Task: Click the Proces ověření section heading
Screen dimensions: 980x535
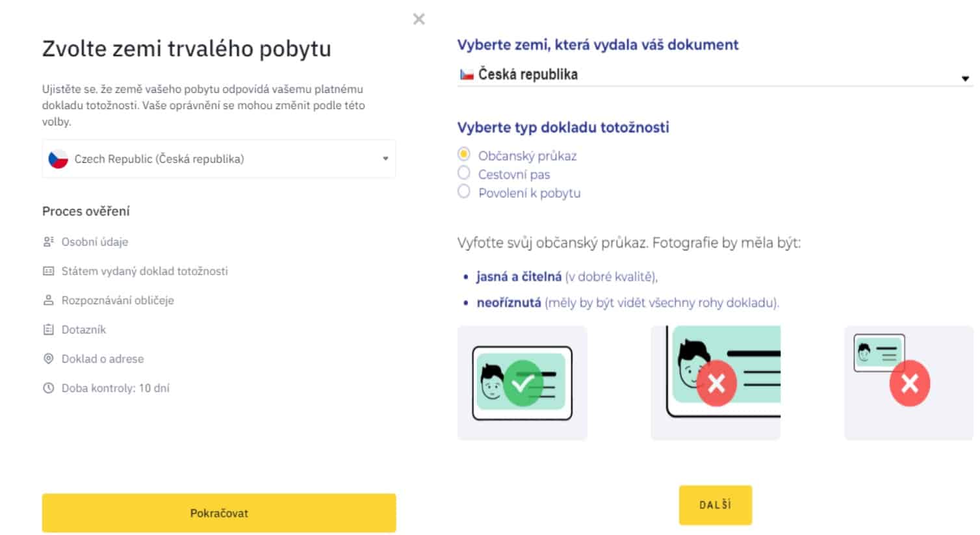Action: 86,211
